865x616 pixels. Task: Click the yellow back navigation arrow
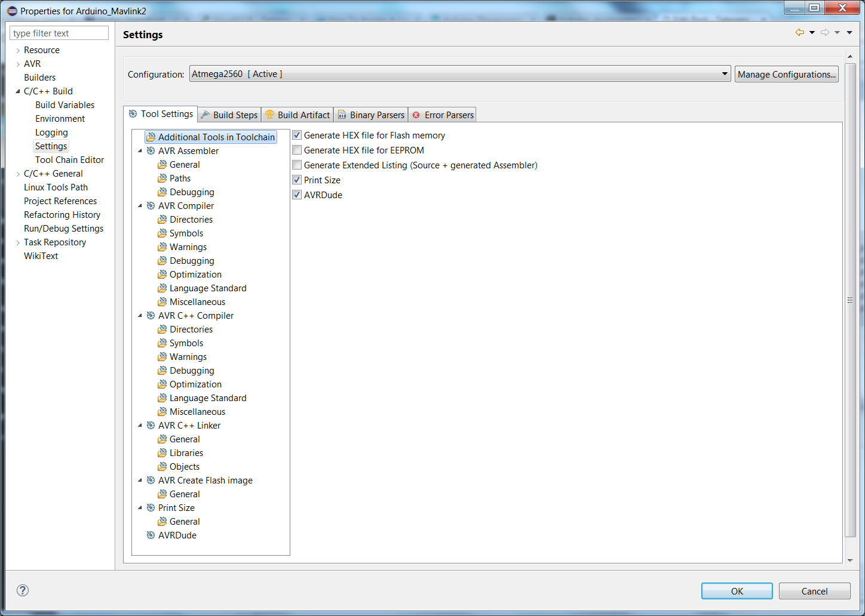tap(799, 32)
